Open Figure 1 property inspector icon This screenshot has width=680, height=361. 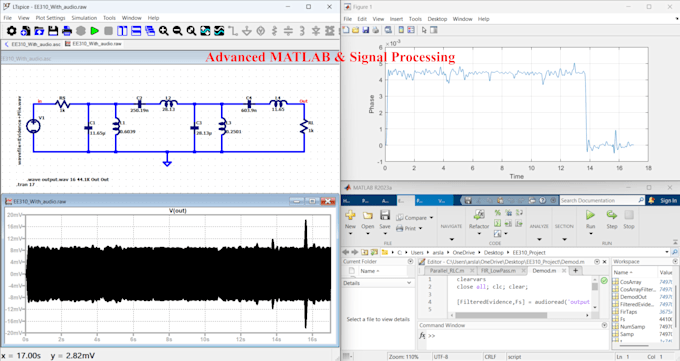tap(434, 30)
